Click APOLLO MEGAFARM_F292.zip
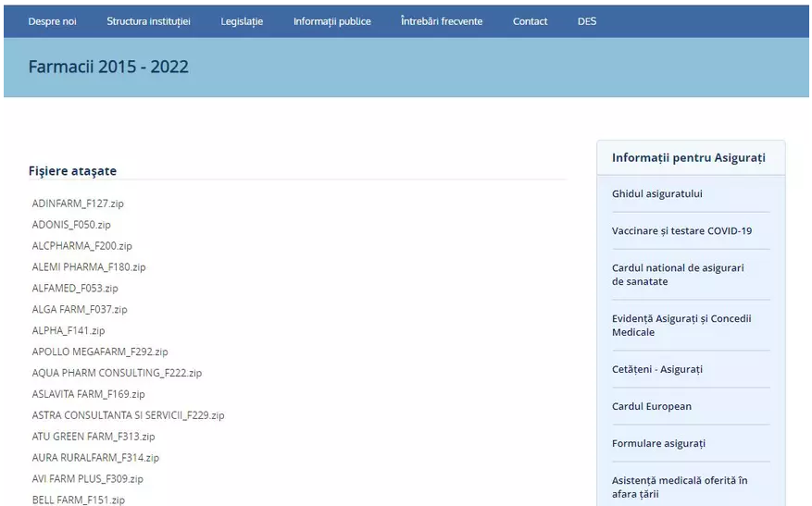Viewport: 812px width, 506px height. click(100, 352)
